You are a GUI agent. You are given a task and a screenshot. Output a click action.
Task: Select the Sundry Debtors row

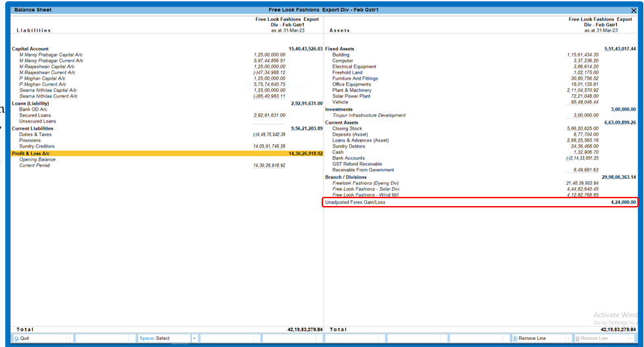pyautogui.click(x=349, y=146)
